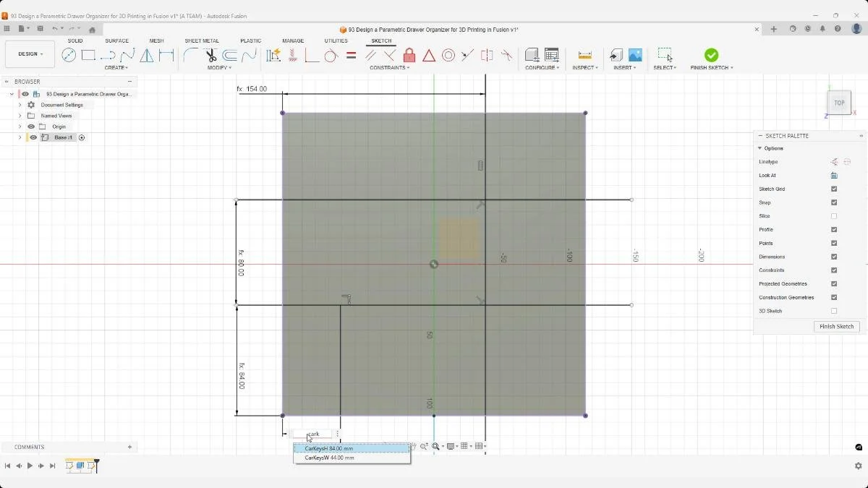
Task: Collapse the Options section in Sketch Palette
Action: point(760,147)
